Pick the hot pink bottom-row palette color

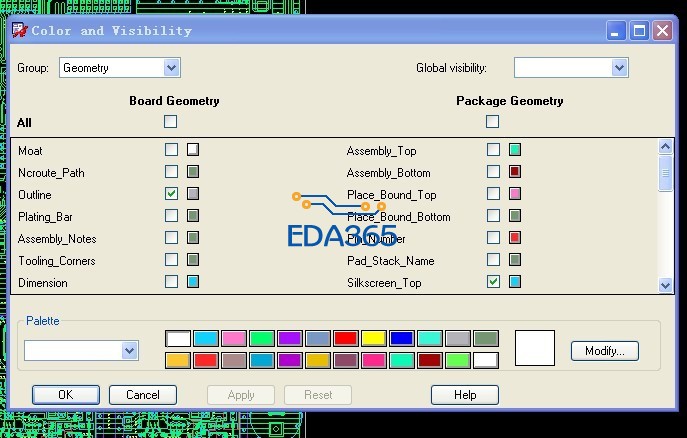[x=374, y=360]
